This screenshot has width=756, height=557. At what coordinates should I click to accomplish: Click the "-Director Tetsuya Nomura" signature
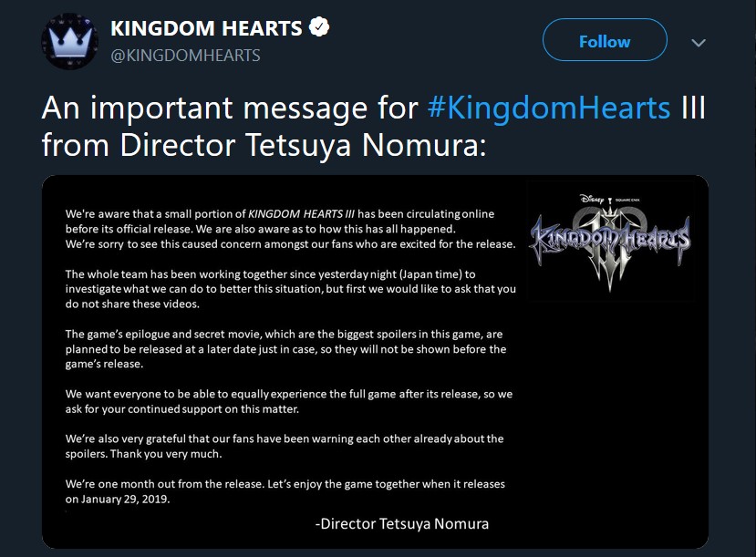click(401, 523)
